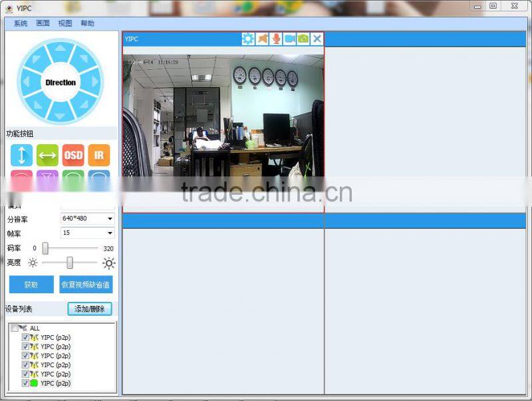Open the camera settings gear icon

tap(248, 39)
